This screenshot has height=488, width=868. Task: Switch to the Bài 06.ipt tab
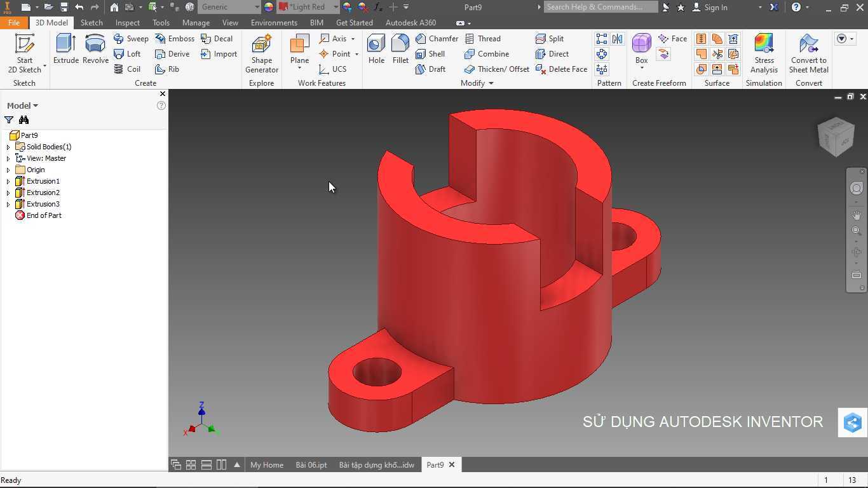pyautogui.click(x=311, y=464)
